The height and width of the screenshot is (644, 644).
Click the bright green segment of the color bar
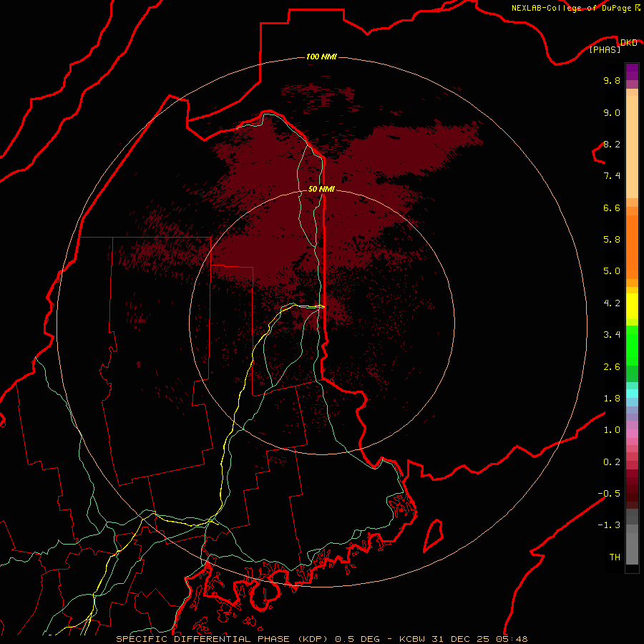pos(632,345)
